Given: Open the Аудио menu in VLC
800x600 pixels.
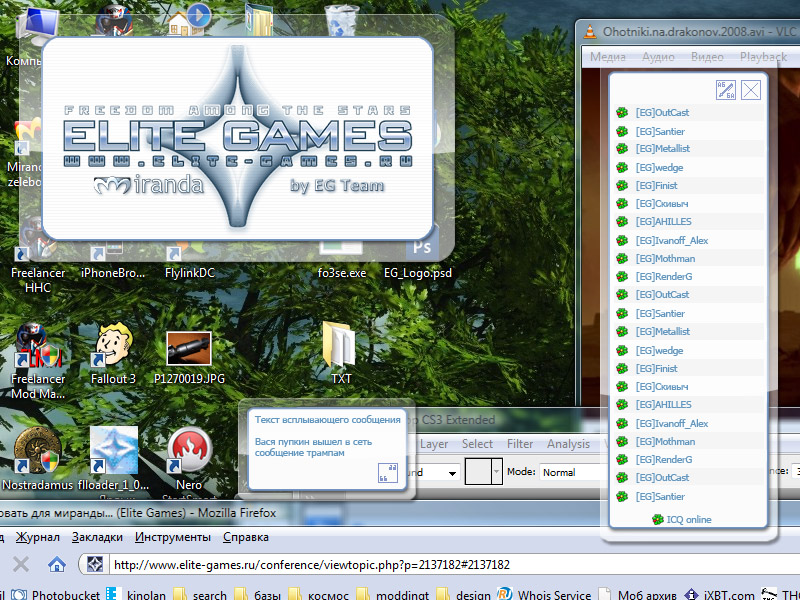Looking at the screenshot, I should tap(658, 57).
